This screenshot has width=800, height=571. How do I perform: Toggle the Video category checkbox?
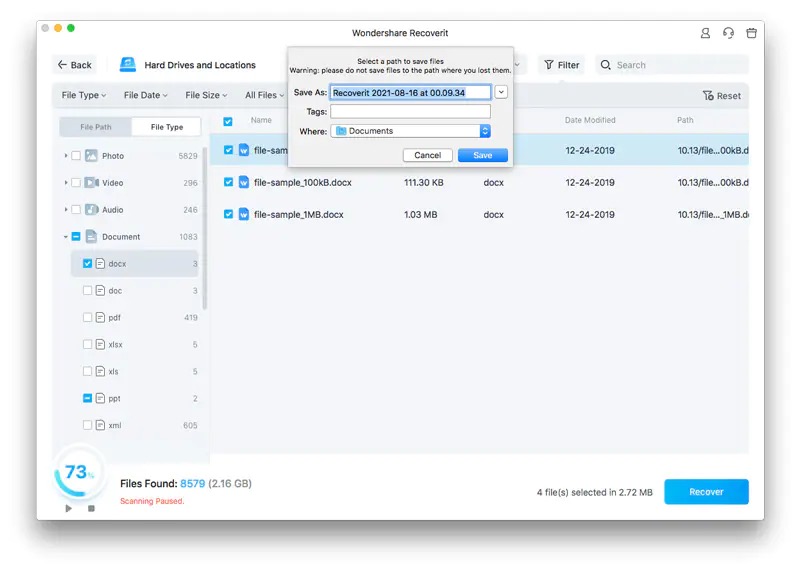(x=76, y=183)
